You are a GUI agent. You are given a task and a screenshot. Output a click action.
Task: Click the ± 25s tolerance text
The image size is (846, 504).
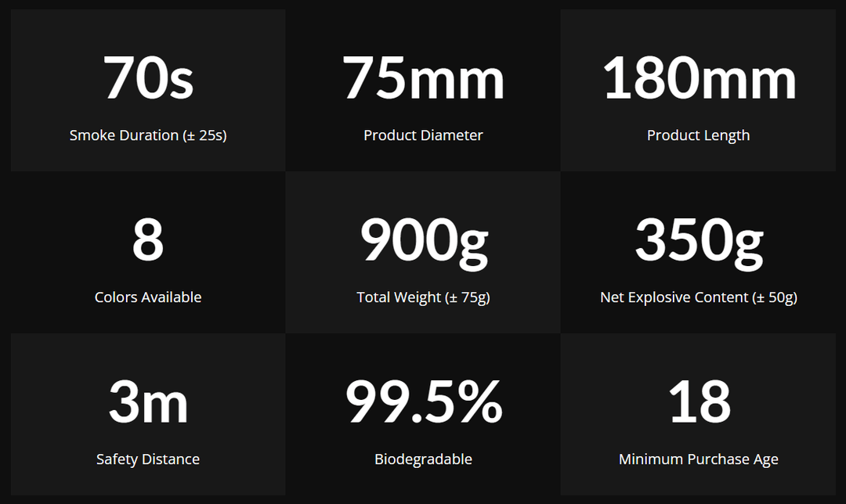click(x=204, y=135)
